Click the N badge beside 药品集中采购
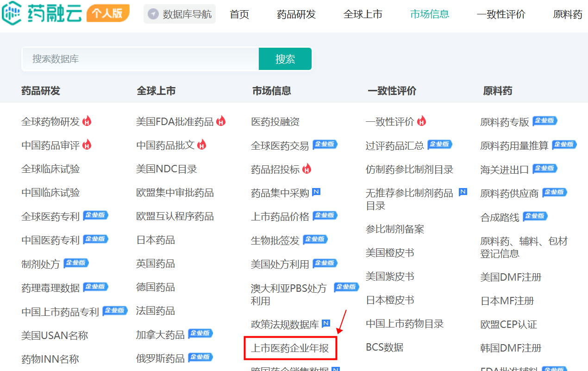The image size is (588, 371). click(316, 192)
